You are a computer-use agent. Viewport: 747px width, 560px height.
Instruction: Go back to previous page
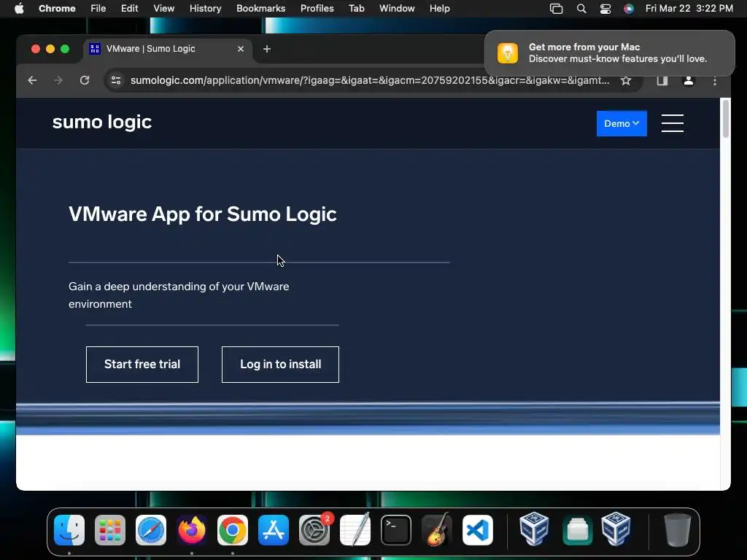(32, 80)
